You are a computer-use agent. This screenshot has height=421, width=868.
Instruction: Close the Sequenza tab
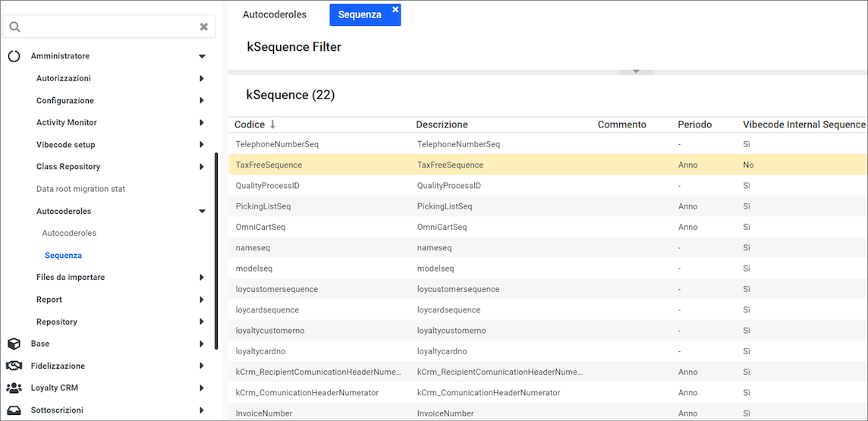pos(395,10)
